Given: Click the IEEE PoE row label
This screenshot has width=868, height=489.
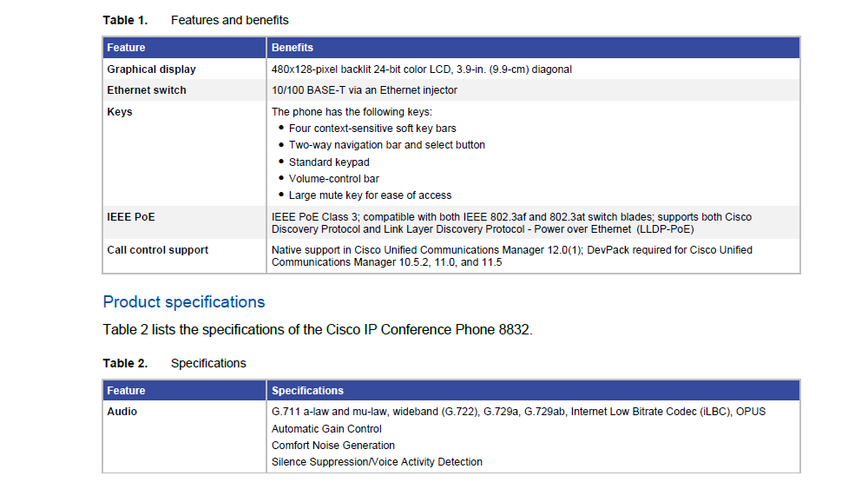Looking at the screenshot, I should pyautogui.click(x=131, y=217).
